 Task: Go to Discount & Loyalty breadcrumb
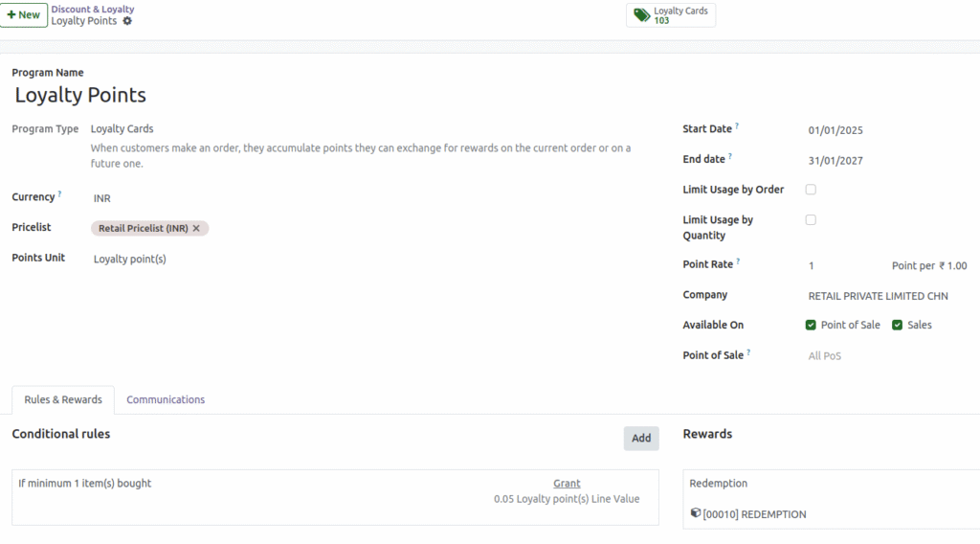pyautogui.click(x=93, y=10)
